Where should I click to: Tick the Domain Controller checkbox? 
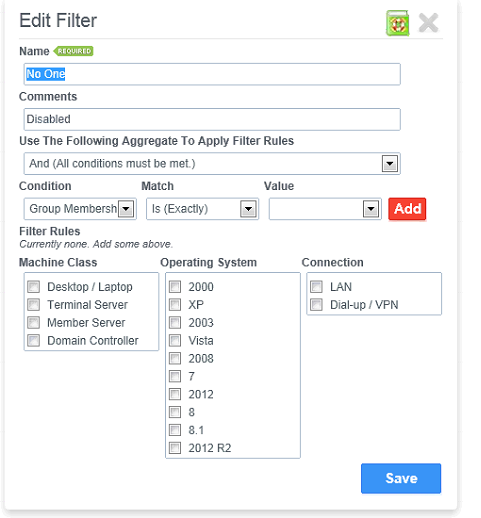(x=34, y=341)
